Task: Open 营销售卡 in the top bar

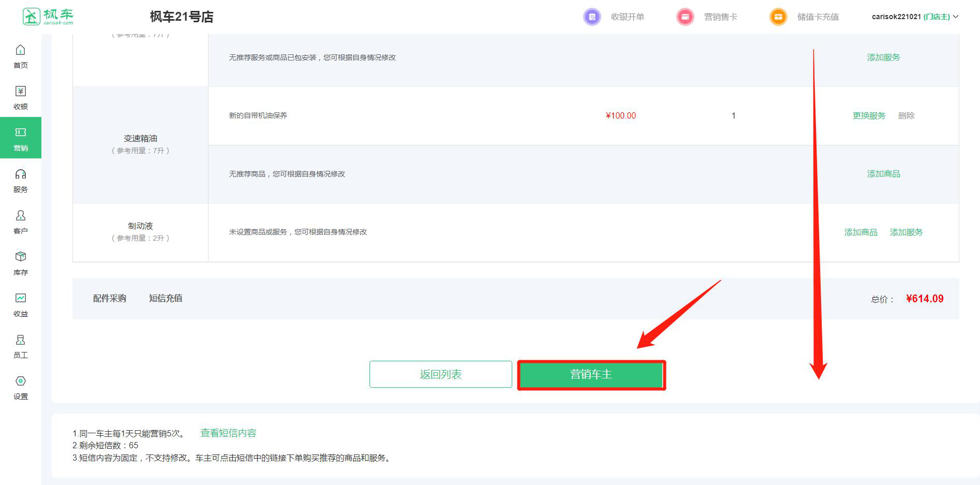Action: click(x=721, y=17)
